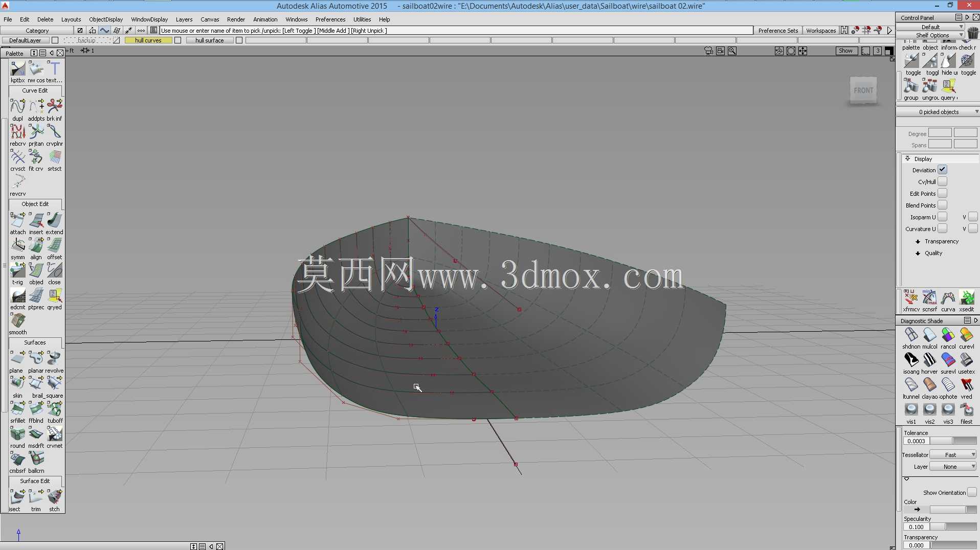Pick the rebuild curve tool
This screenshot has height=550, width=980.
pos(17,132)
